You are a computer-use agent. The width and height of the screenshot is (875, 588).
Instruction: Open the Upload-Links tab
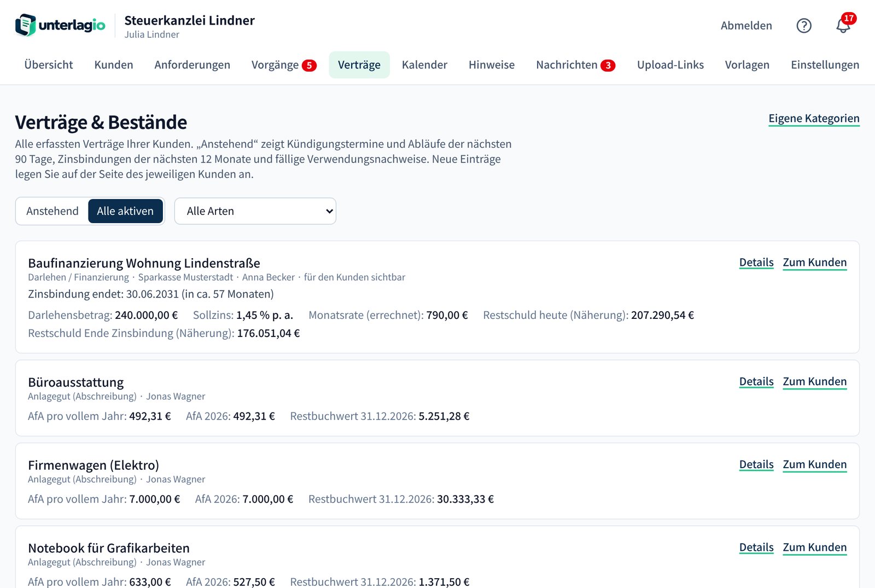[x=670, y=65]
